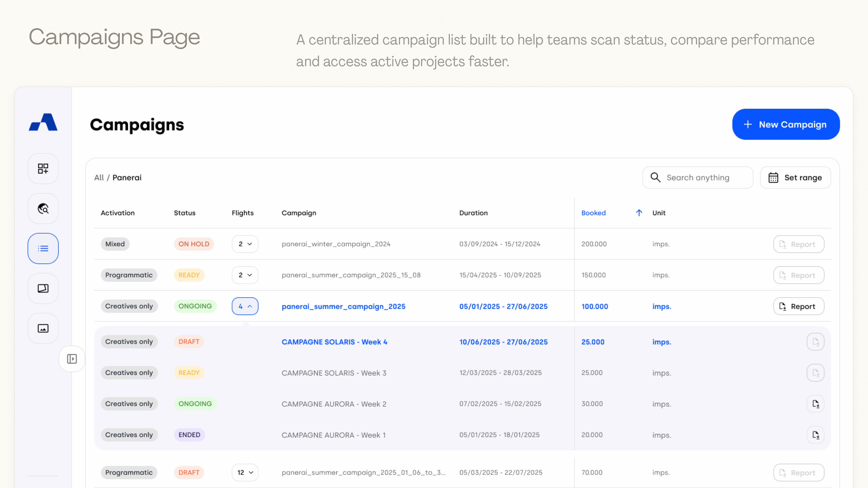Focus the Search anything field
868x488 pixels.
(698, 178)
